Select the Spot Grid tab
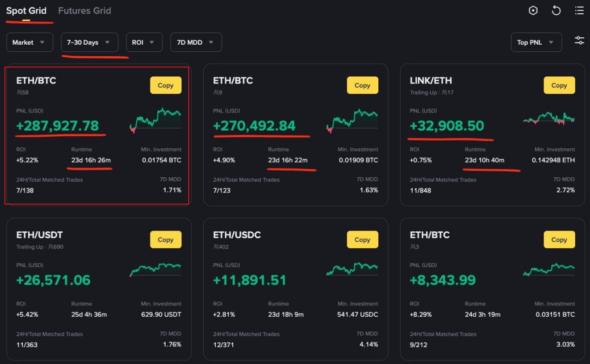Screen dimensions: 590x364 (26, 11)
